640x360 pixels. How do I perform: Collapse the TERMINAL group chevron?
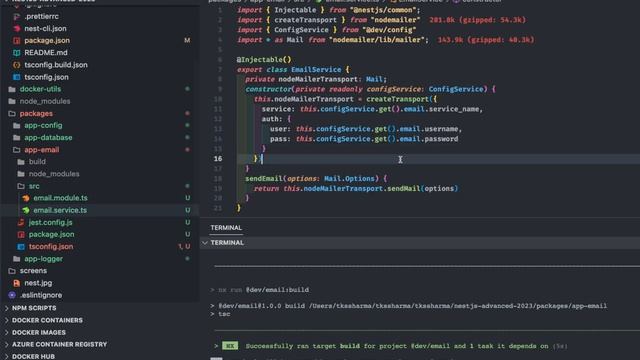205,243
